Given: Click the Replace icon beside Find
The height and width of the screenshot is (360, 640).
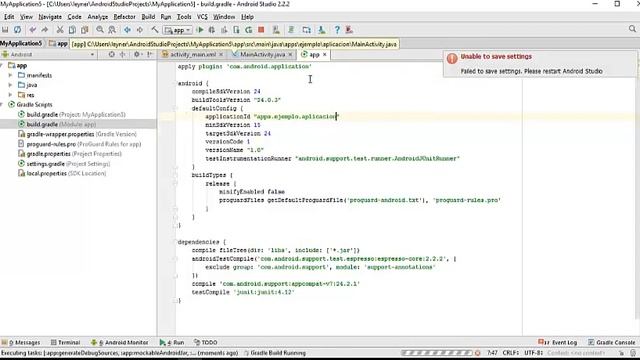Looking at the screenshot, I should point(112,30).
